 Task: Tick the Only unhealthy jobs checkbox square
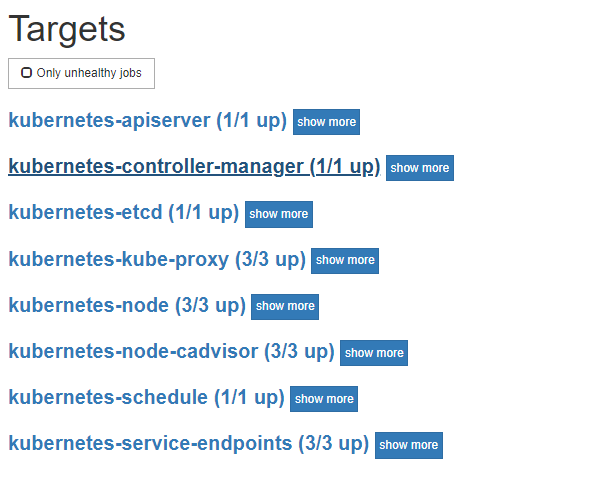click(x=26, y=73)
